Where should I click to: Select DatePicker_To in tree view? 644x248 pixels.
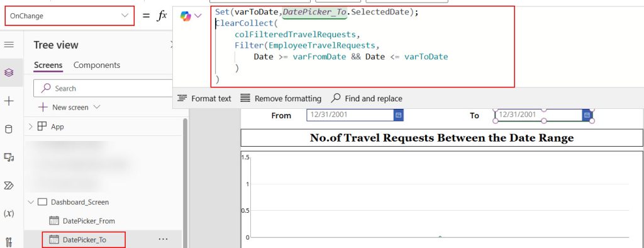coord(84,239)
